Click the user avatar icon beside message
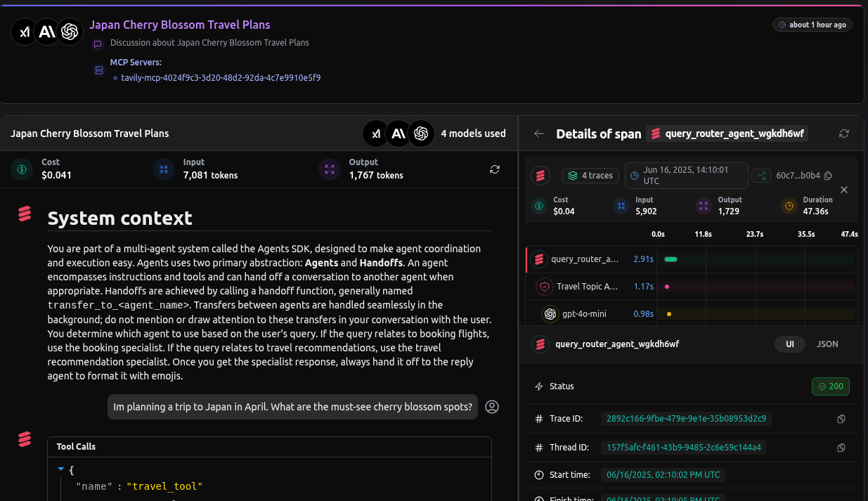 [492, 407]
